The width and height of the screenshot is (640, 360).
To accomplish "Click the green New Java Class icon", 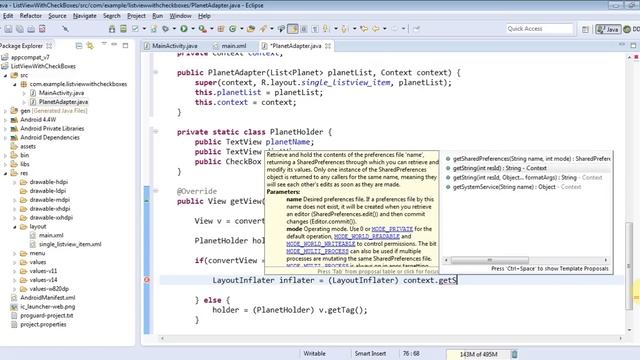I will coord(233,29).
